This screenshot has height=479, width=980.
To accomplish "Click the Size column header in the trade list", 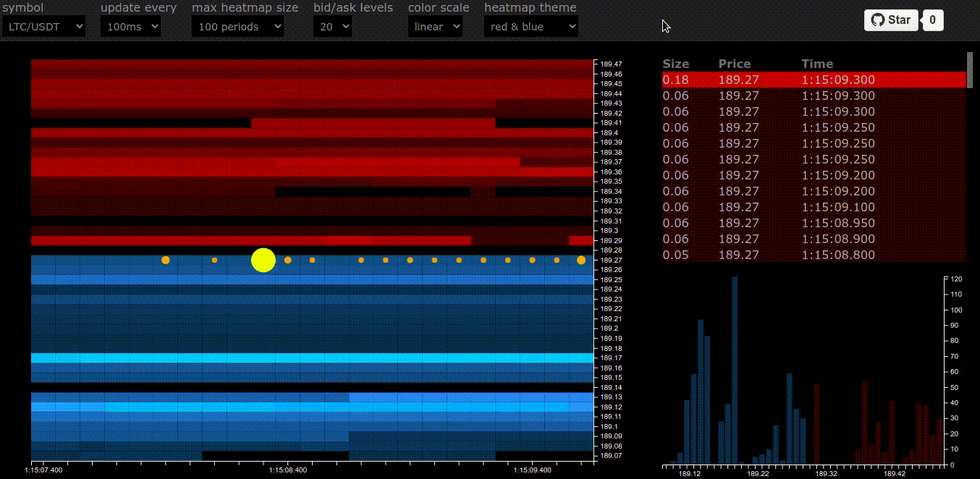I will (675, 64).
